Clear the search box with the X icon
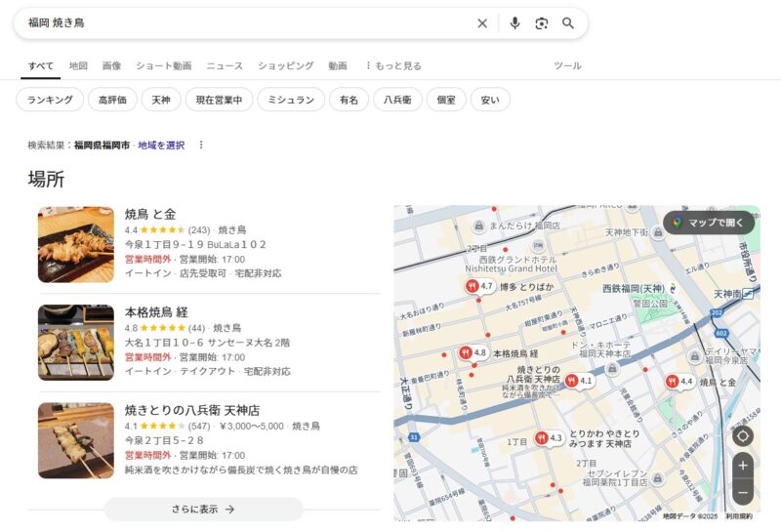The width and height of the screenshot is (781, 532). pos(482,23)
